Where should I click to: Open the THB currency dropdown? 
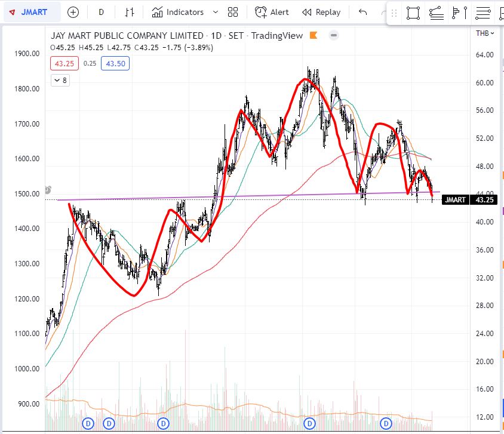tap(485, 33)
